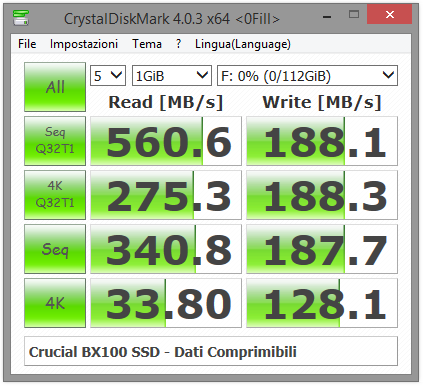Image resolution: width=423 pixels, height=386 pixels.
Task: Maximize the CrystalDiskMark window
Action: [x=354, y=14]
